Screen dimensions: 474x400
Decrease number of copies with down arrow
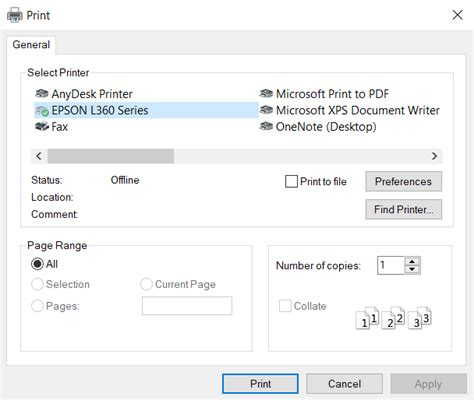click(412, 269)
